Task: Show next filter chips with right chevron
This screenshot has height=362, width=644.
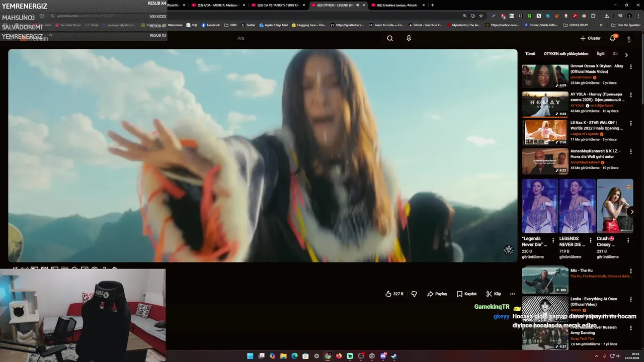Action: (626, 54)
